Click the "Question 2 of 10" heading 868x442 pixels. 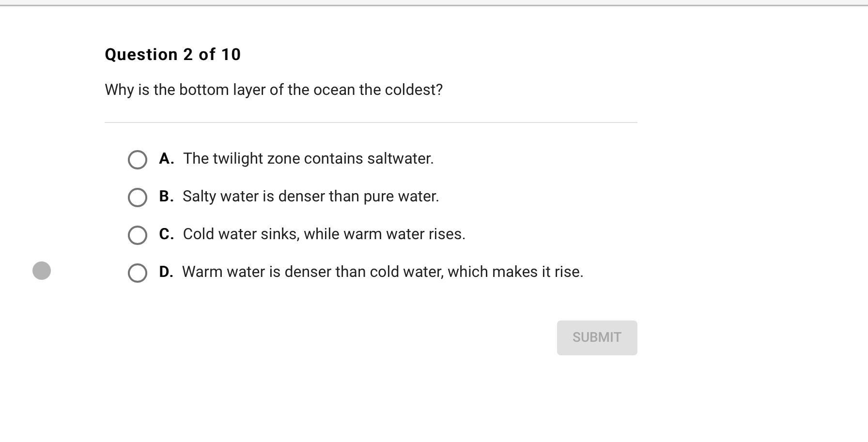tap(173, 55)
